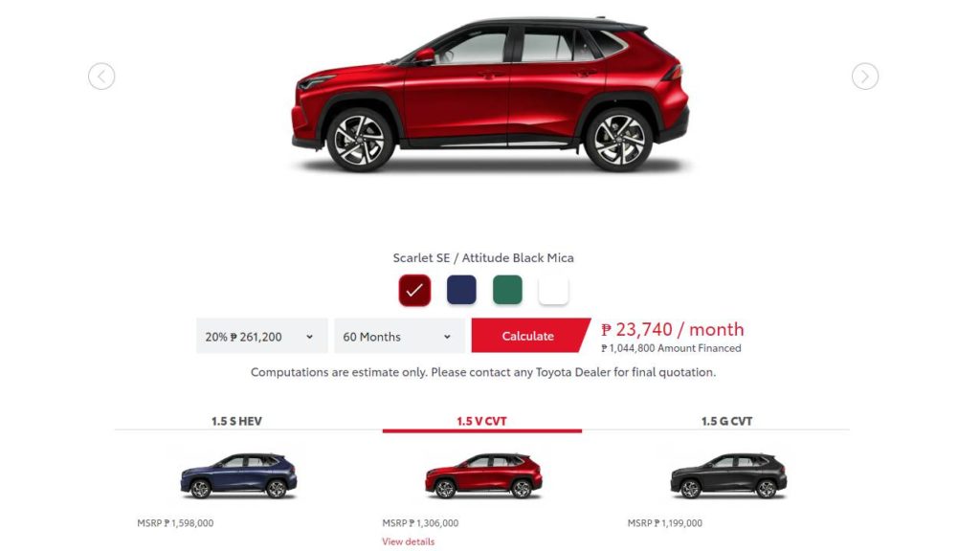Click the red 1.5 V CVT car thumbnail

click(x=483, y=475)
